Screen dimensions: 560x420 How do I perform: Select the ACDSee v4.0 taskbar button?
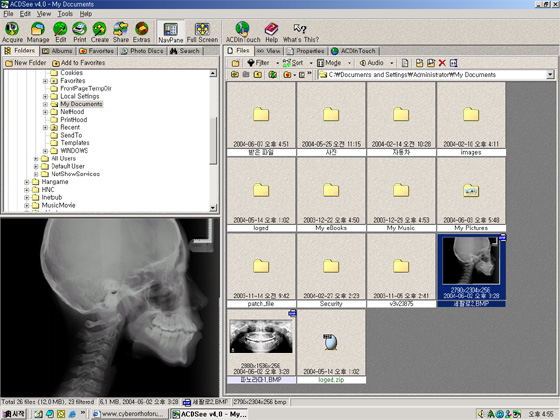pyautogui.click(x=209, y=414)
